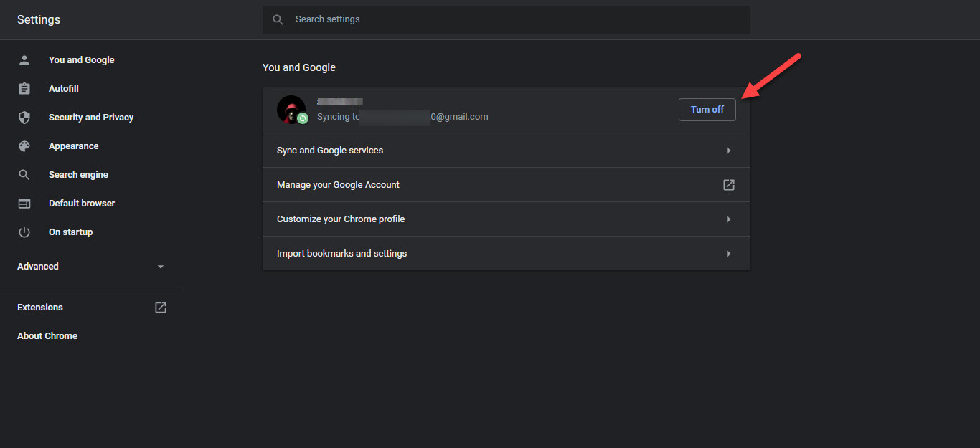Turn off sync with Turn off button
This screenshot has width=980, height=448.
point(707,110)
